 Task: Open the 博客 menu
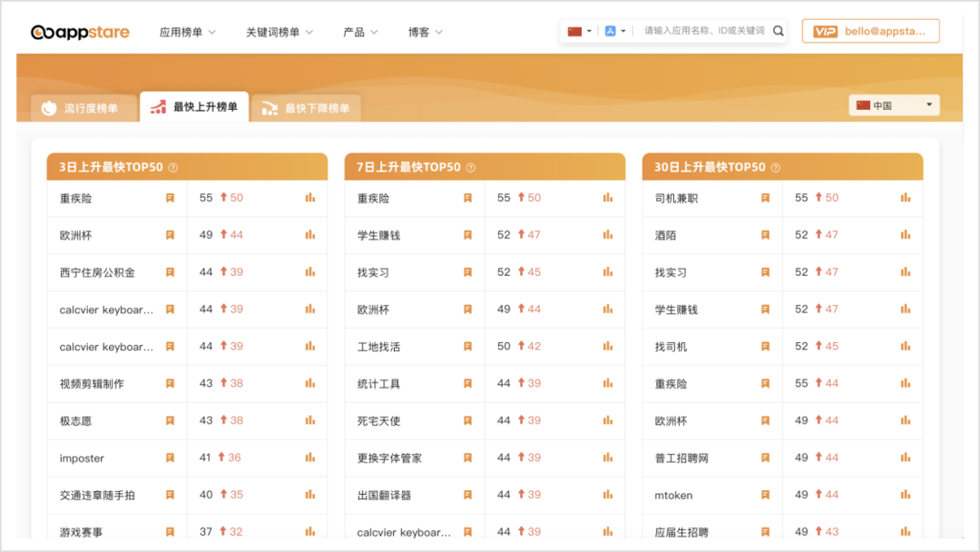point(420,29)
